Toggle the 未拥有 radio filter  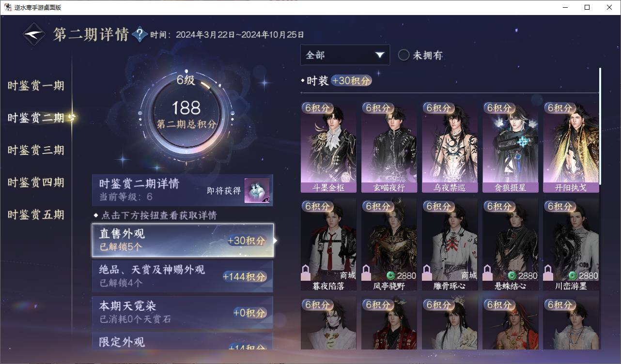click(x=404, y=55)
